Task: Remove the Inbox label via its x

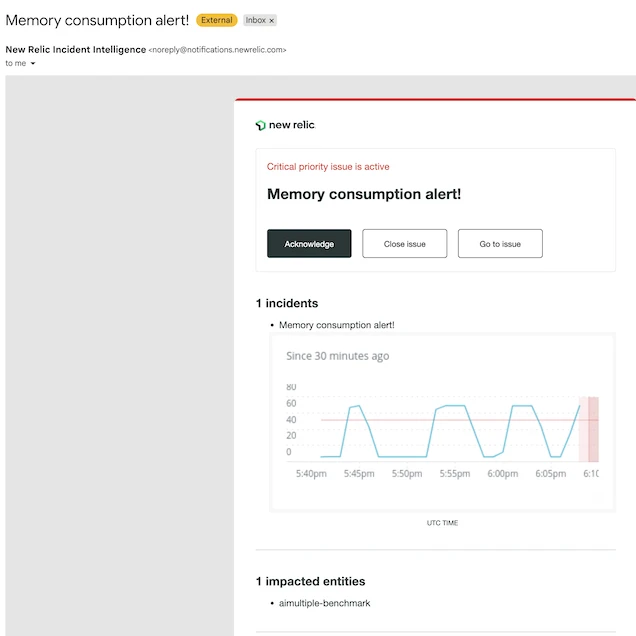Action: [272, 20]
